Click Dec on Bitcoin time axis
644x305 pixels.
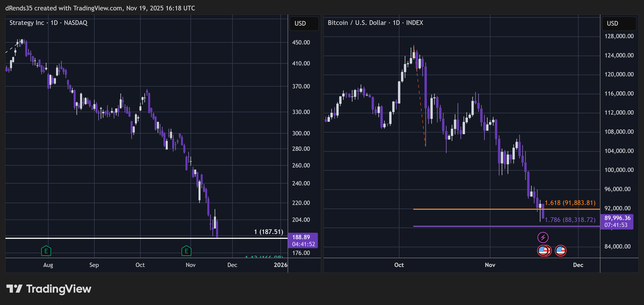[578, 265]
